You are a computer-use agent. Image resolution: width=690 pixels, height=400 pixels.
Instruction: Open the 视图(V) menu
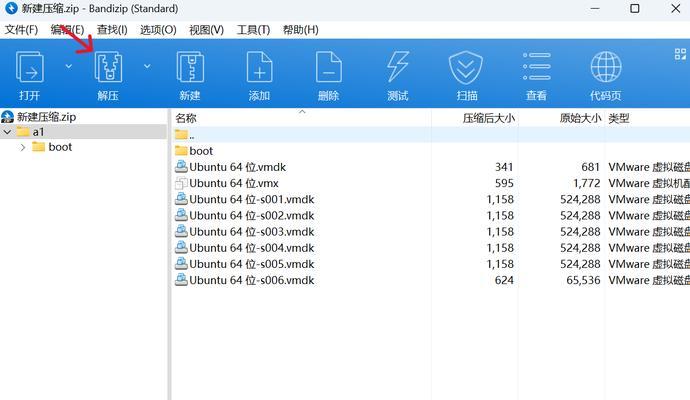point(206,30)
